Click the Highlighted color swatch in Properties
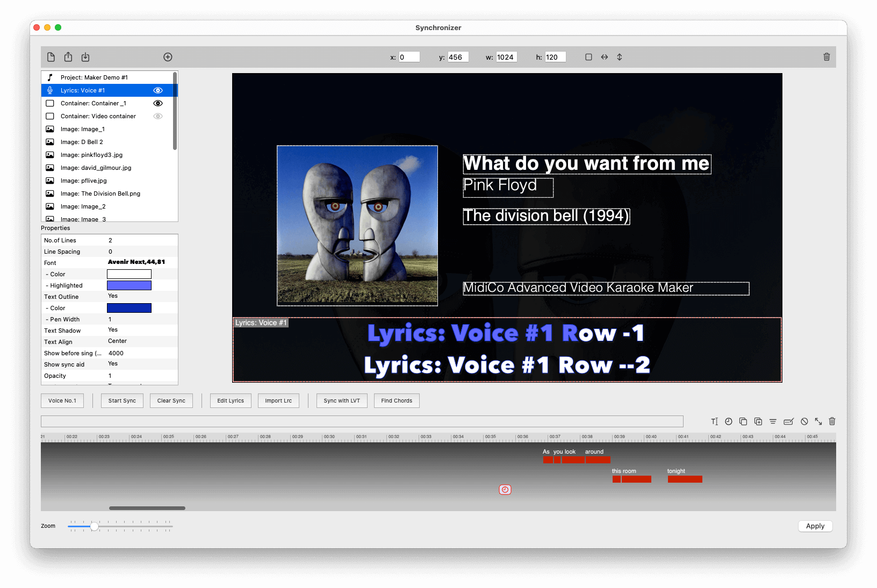 (129, 285)
